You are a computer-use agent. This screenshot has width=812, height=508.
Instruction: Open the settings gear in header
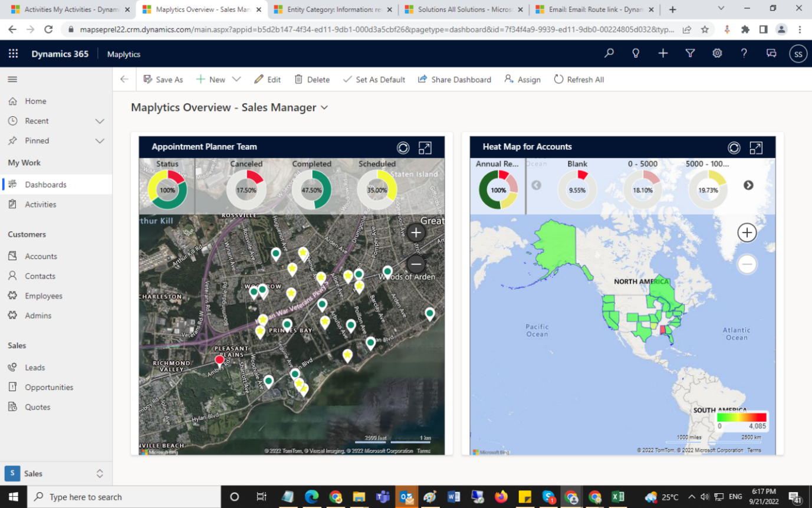pyautogui.click(x=717, y=54)
